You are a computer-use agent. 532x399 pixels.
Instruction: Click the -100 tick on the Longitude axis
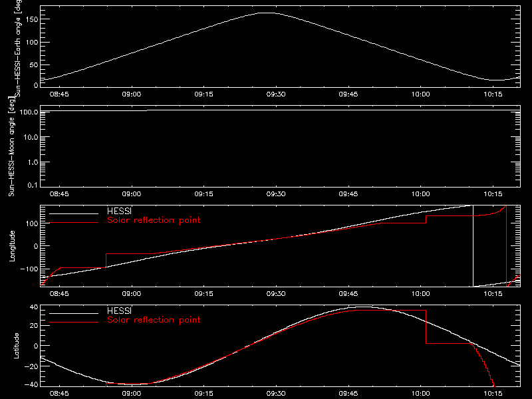29,269
